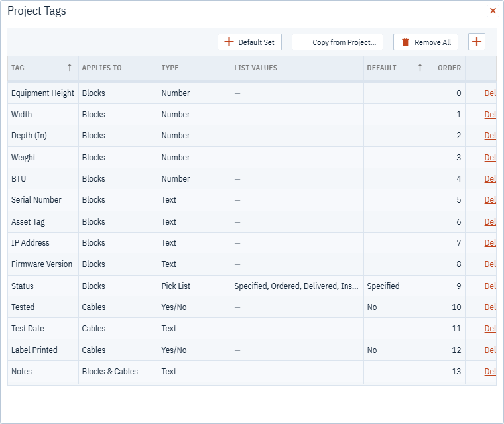Select the IP Address tag name
Image resolution: width=504 pixels, height=424 pixels.
click(31, 243)
